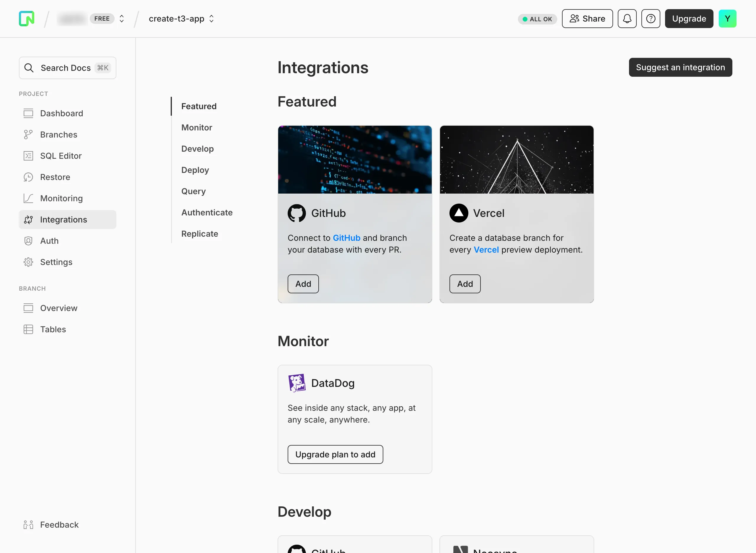Screen dimensions: 756x553
Task: Focus the Search Docs field
Action: pyautogui.click(x=67, y=68)
